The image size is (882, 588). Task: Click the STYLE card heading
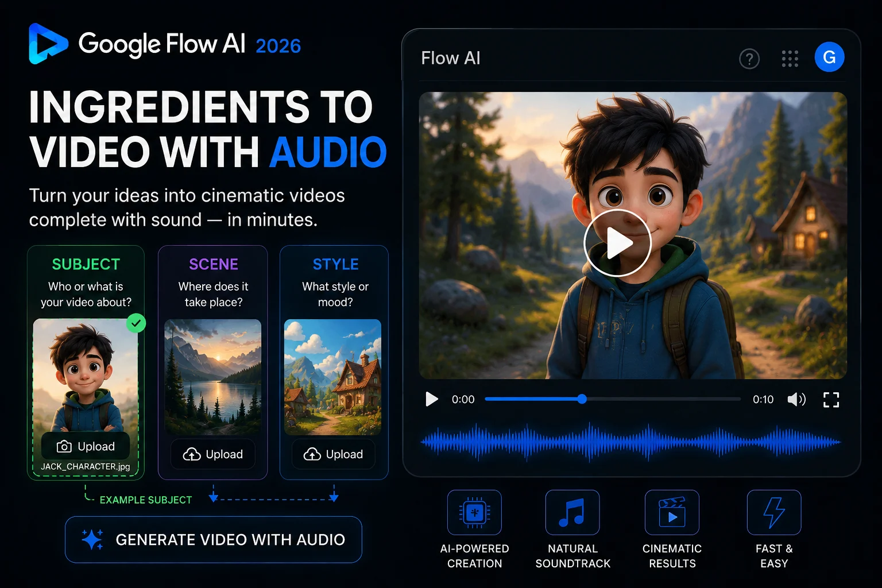pos(336,264)
